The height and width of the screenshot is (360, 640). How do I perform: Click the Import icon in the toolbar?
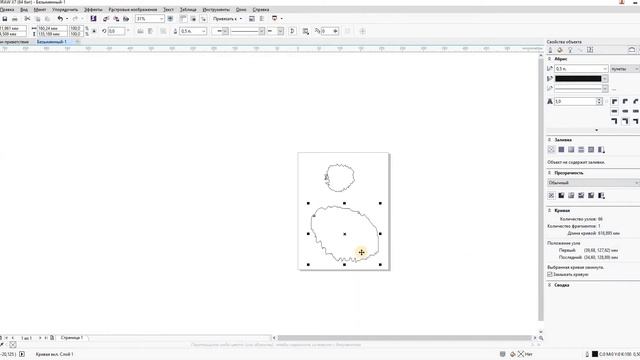106,19
